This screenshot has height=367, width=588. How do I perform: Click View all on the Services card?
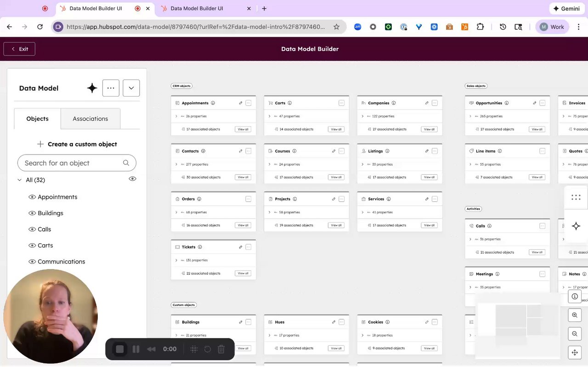(429, 225)
